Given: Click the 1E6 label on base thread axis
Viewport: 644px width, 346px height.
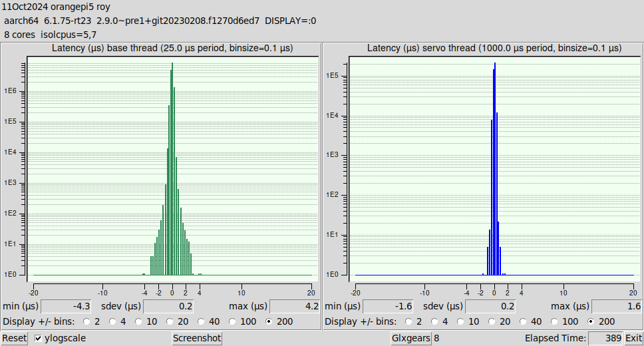Looking at the screenshot, I should click(x=11, y=90).
